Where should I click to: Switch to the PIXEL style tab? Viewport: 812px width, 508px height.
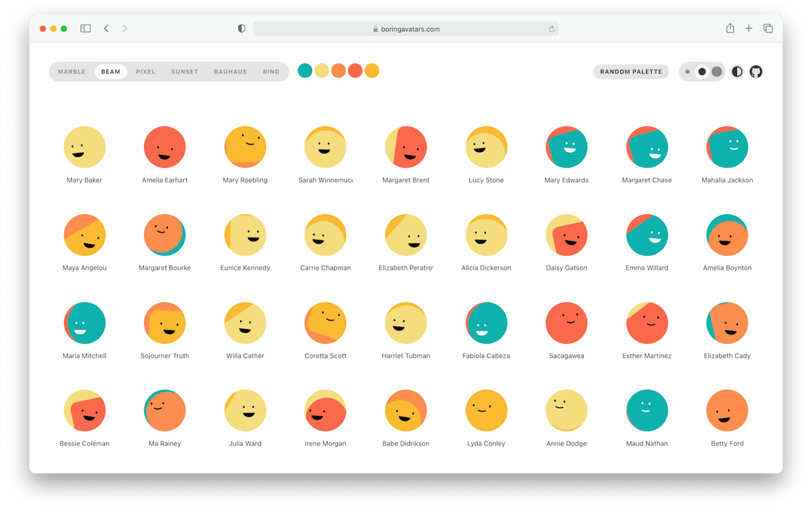click(145, 71)
